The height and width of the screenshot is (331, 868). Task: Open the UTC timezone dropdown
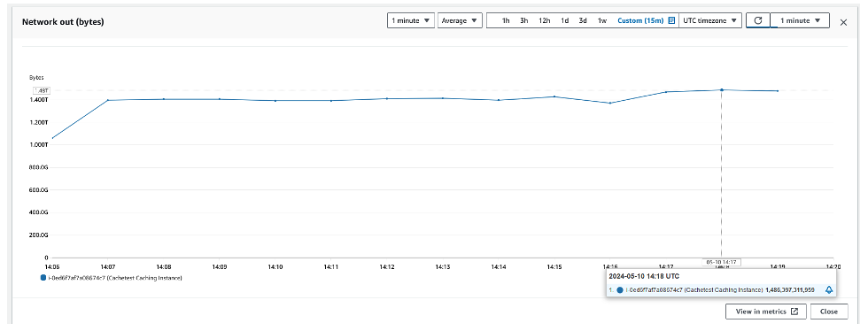710,20
